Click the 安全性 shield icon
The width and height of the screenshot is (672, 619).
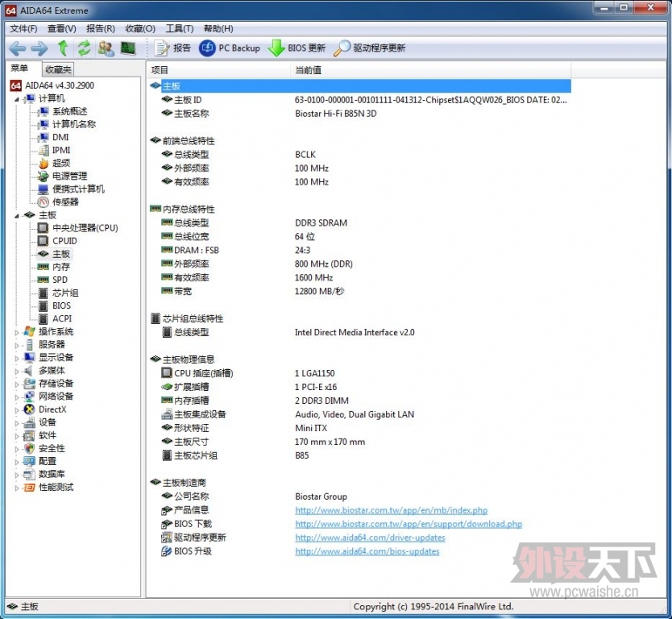(30, 448)
